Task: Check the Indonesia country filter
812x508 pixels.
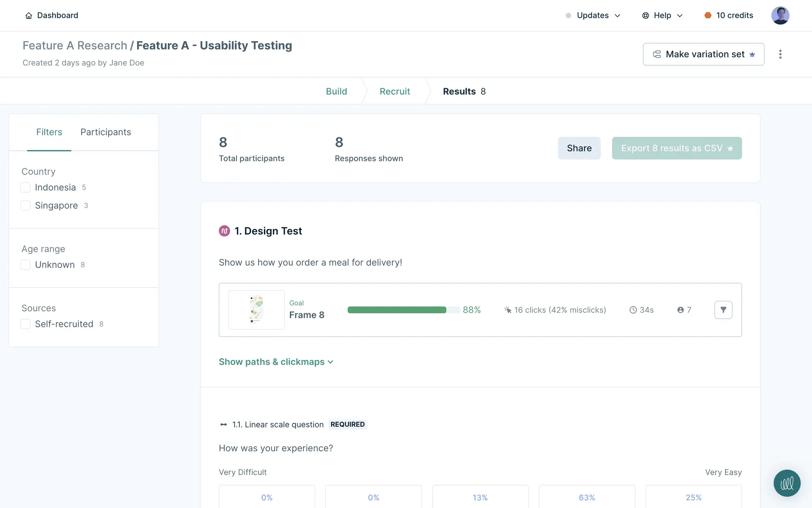Action: tap(25, 188)
